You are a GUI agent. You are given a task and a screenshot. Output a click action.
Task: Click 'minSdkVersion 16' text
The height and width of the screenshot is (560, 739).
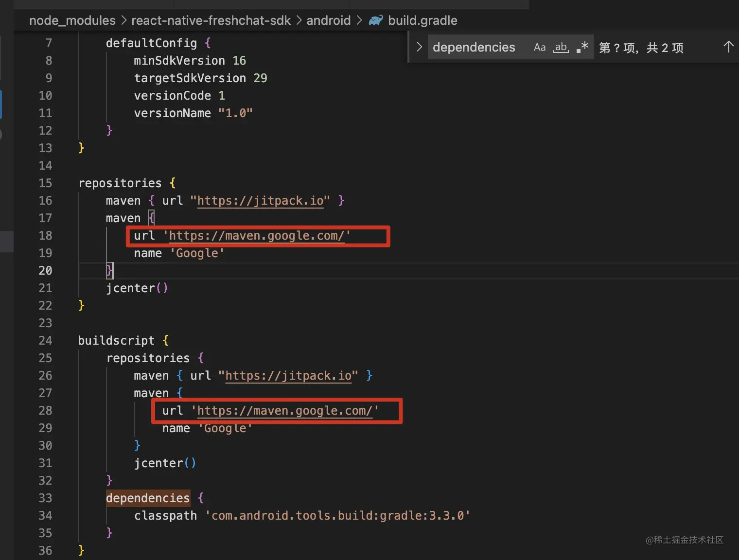[x=190, y=61]
